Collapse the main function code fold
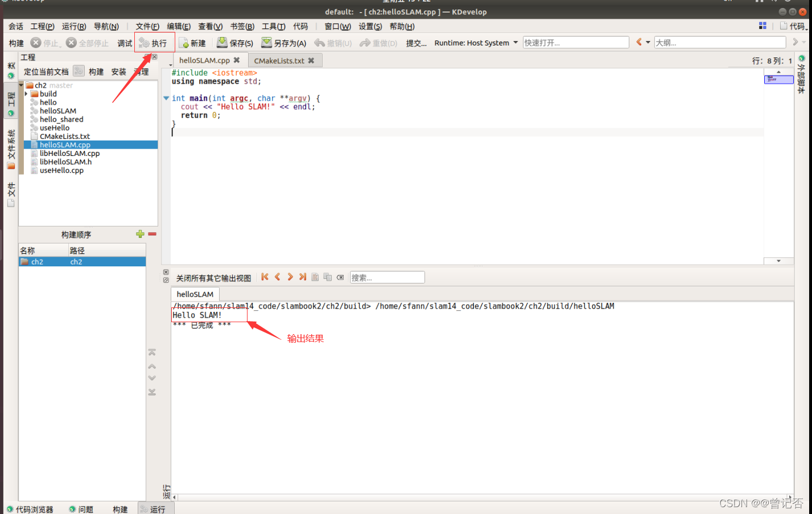Image resolution: width=812 pixels, height=514 pixels. point(166,98)
